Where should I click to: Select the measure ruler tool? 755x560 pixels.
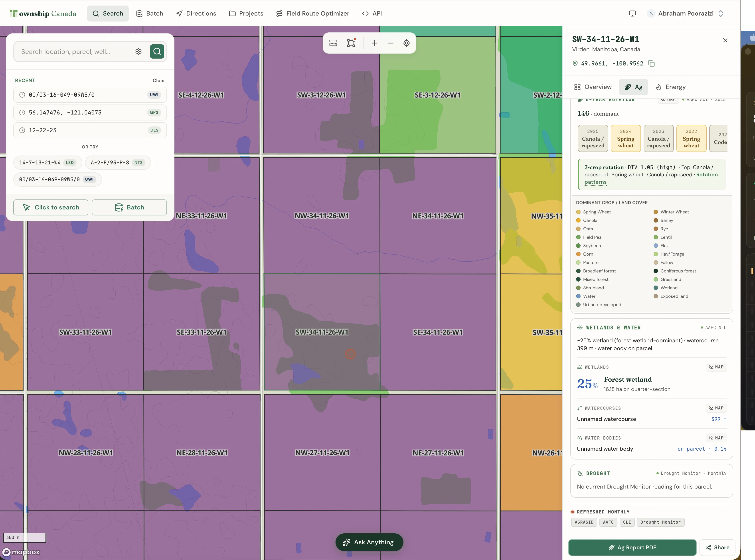click(333, 43)
